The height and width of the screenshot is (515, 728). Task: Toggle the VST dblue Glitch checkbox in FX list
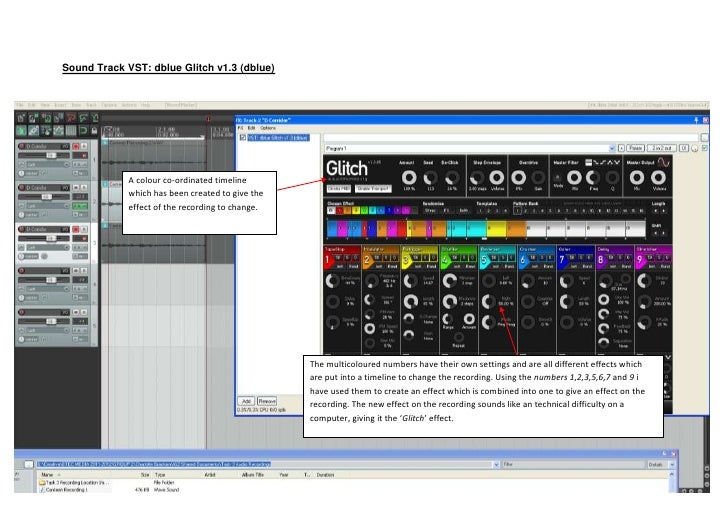pyautogui.click(x=242, y=138)
